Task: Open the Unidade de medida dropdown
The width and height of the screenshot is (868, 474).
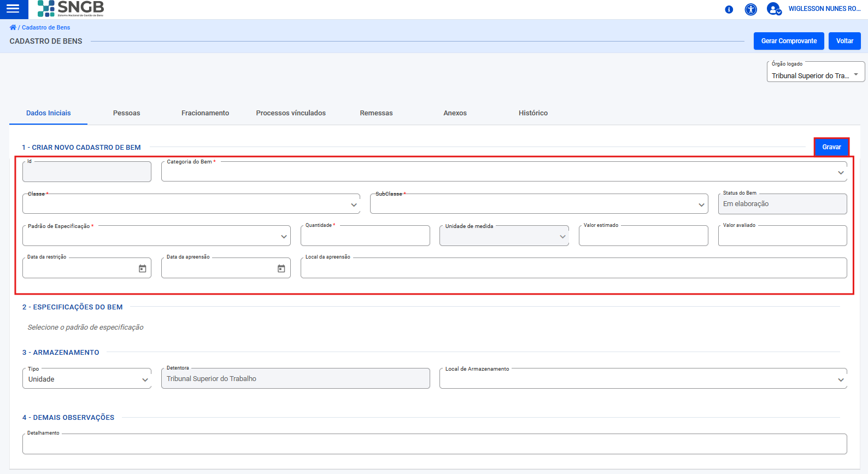Action: coord(504,236)
